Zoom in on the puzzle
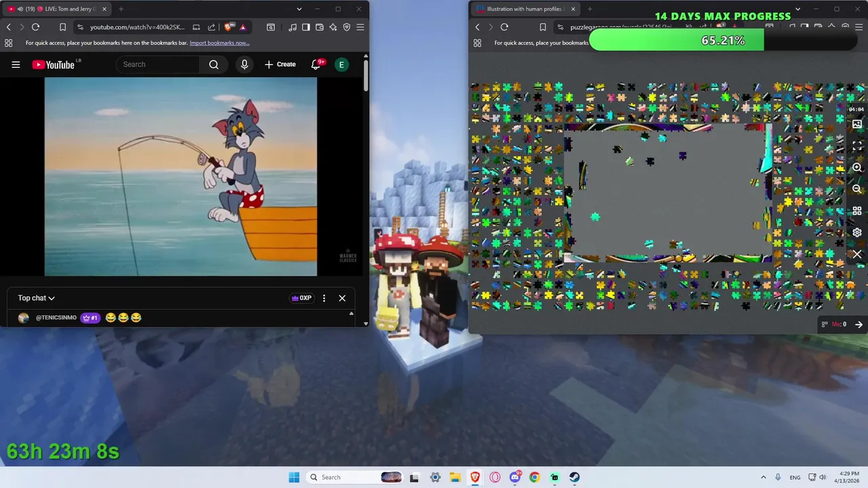868x488 pixels. click(857, 167)
